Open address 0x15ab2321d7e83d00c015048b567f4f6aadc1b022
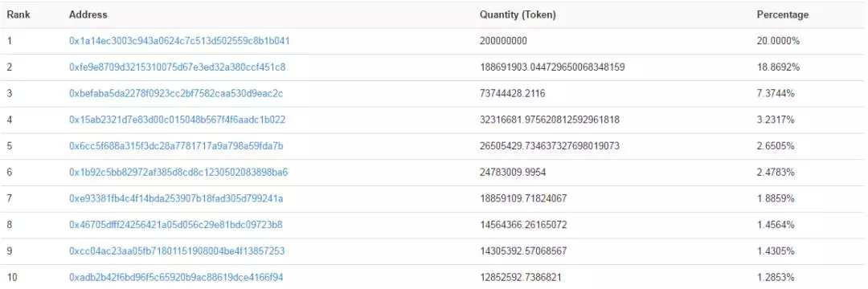 point(177,120)
